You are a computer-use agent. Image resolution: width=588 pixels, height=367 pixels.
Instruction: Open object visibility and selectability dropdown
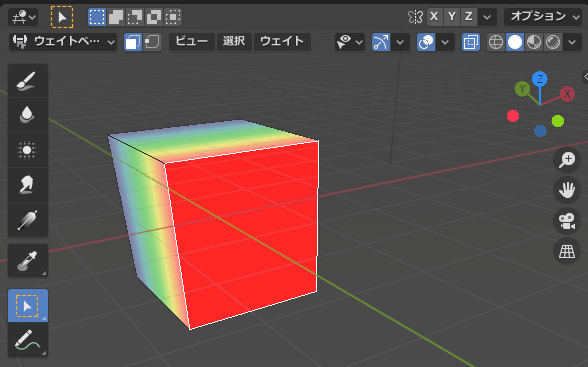350,42
